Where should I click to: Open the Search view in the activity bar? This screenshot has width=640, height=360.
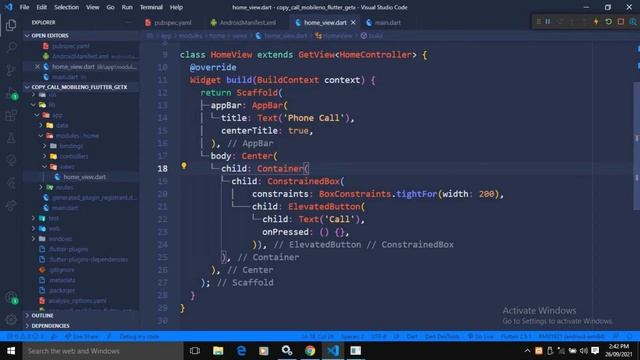(11, 48)
